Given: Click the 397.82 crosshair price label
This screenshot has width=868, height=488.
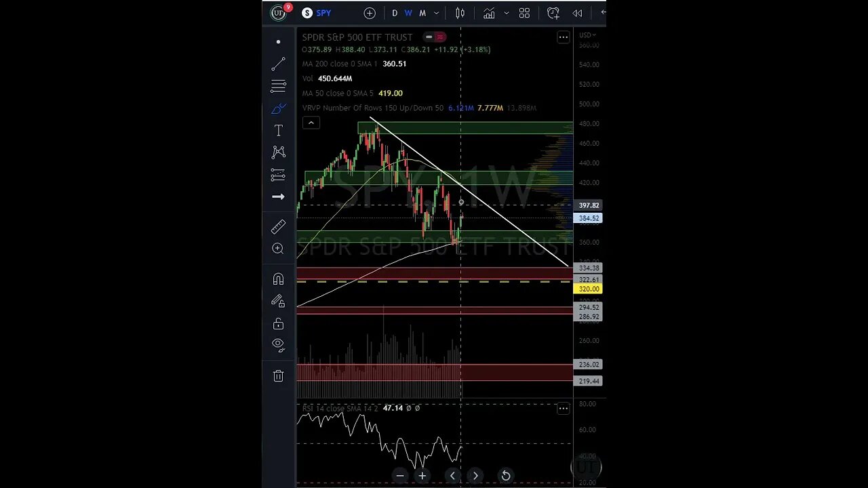Looking at the screenshot, I should (588, 205).
